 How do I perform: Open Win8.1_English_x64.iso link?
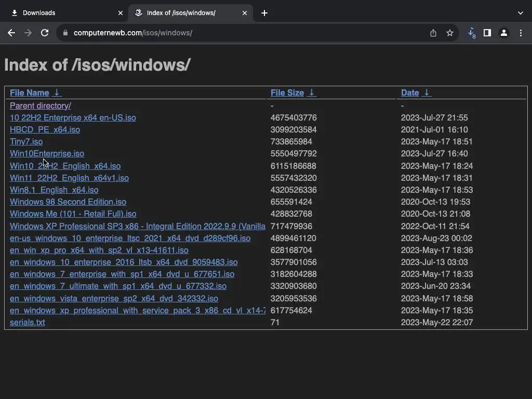click(54, 190)
